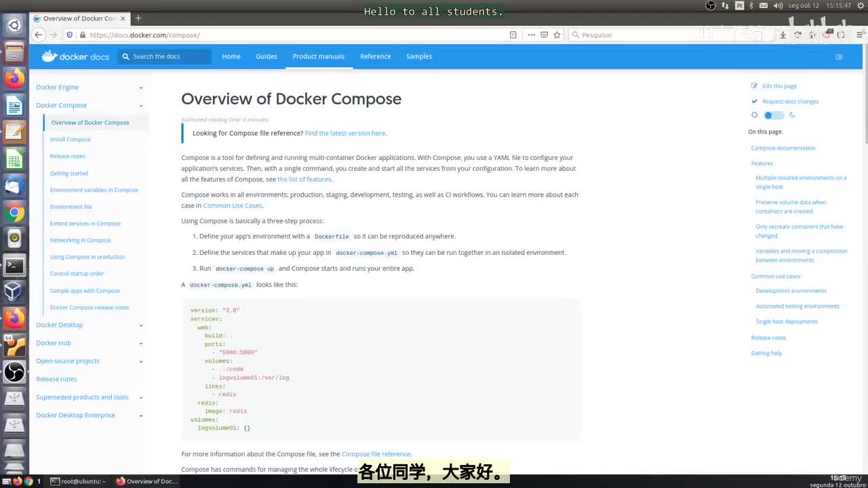Click the OBS indicator in the top panel
Image resolution: width=868 pixels, height=488 pixels.
(711, 5)
